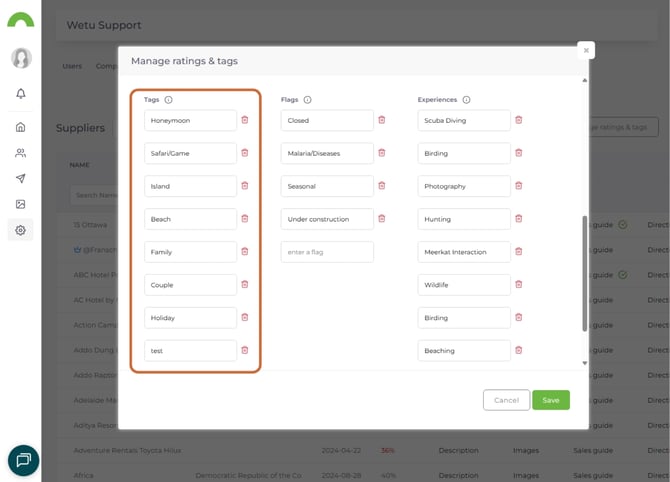The width and height of the screenshot is (670, 482).
Task: Cancel the ratings and tags changes
Action: tap(506, 400)
